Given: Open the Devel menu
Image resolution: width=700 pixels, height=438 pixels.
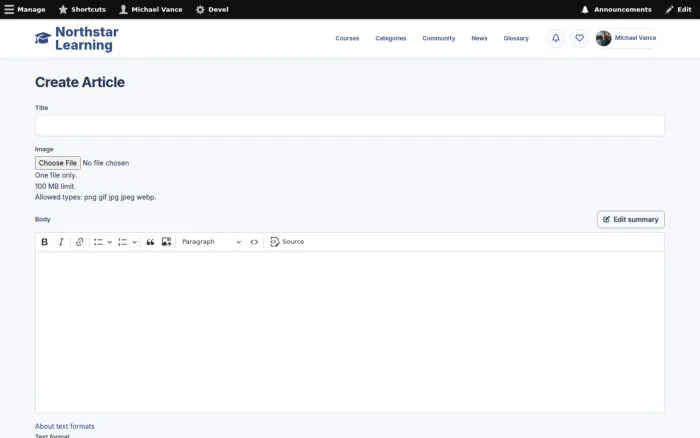Looking at the screenshot, I should coord(212,9).
